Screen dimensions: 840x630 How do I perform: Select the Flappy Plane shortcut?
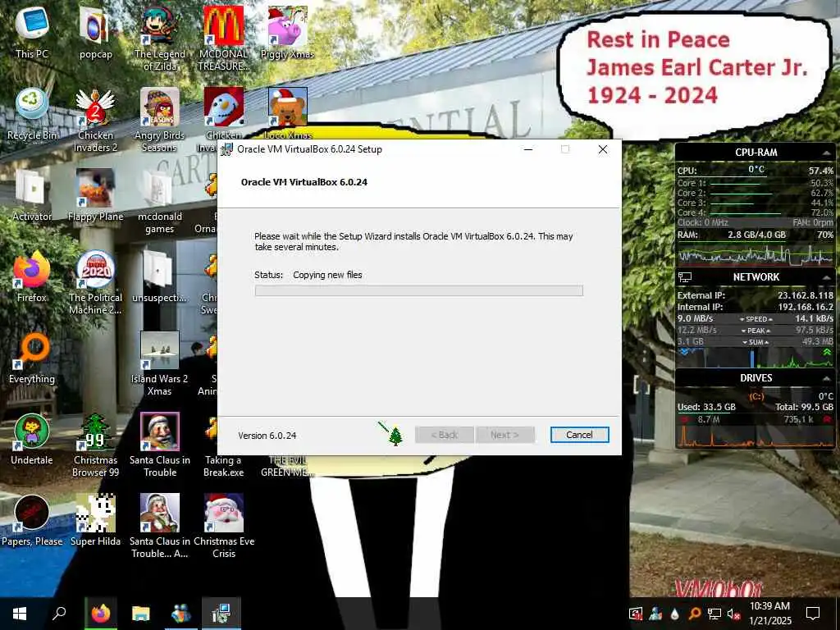(x=95, y=195)
